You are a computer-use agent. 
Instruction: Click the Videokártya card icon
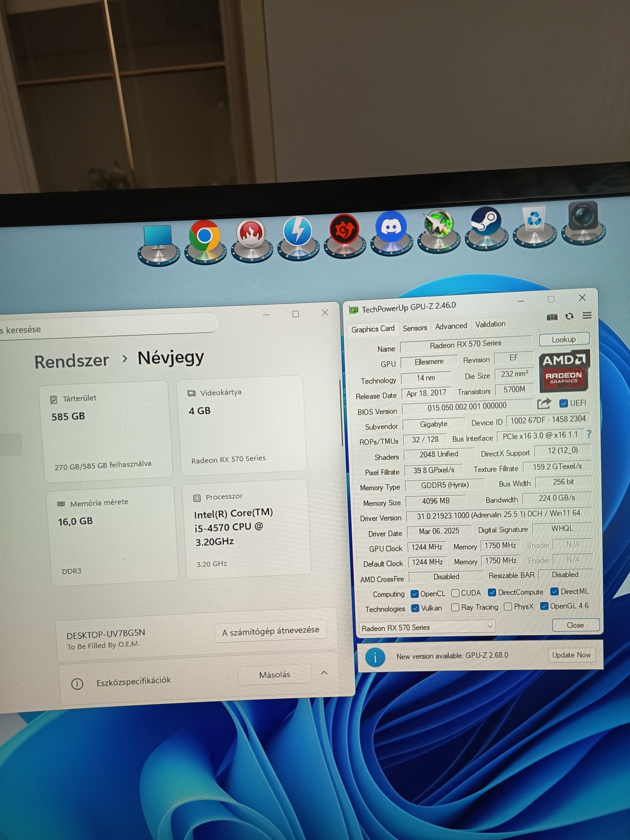pos(191,393)
